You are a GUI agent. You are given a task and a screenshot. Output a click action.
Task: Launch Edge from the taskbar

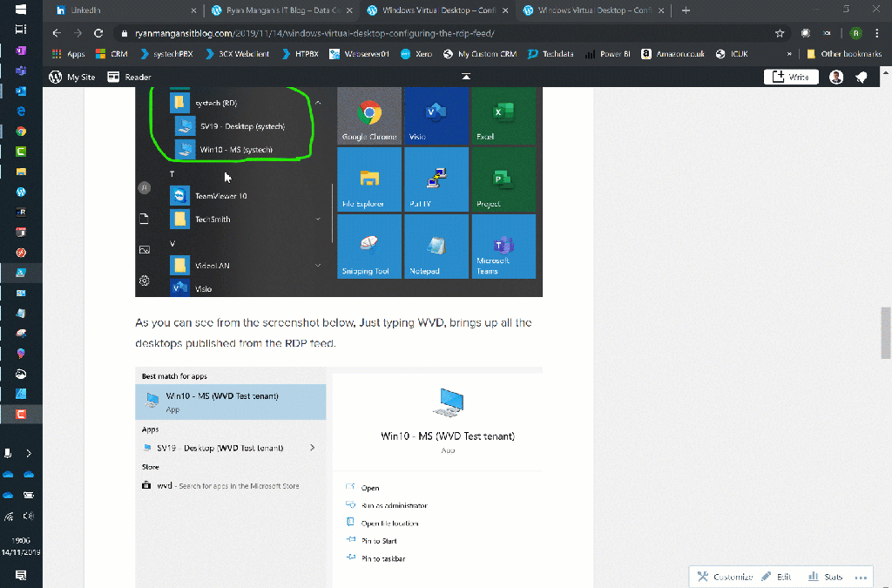pos(21,111)
